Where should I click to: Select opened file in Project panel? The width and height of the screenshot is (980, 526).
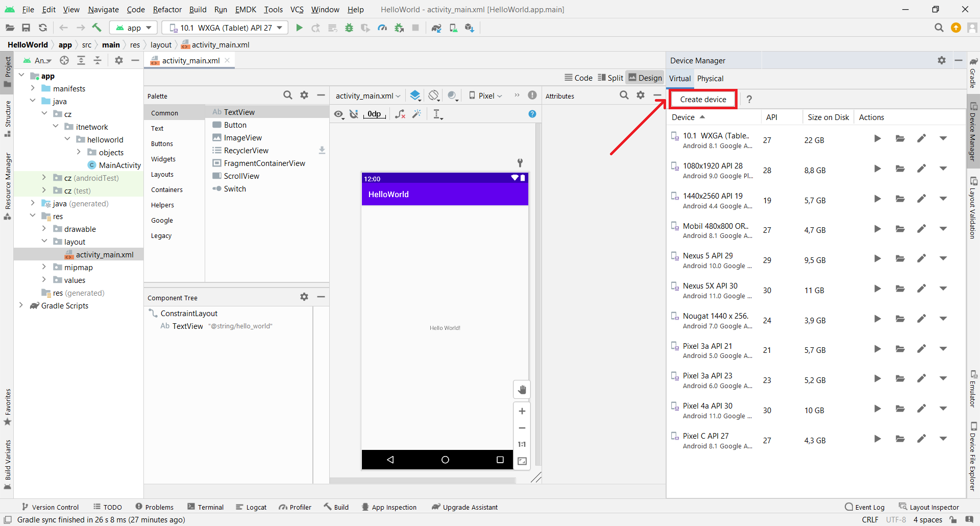pyautogui.click(x=64, y=60)
